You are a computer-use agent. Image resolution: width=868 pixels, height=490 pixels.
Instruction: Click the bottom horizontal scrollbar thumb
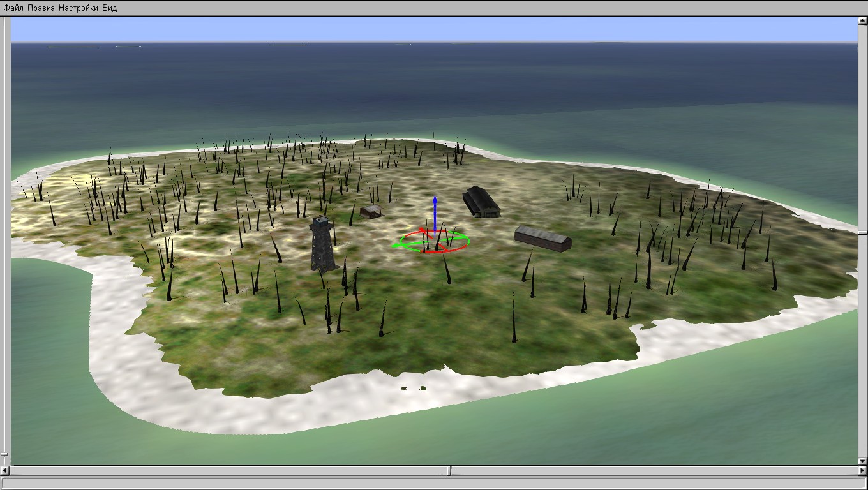[450, 471]
